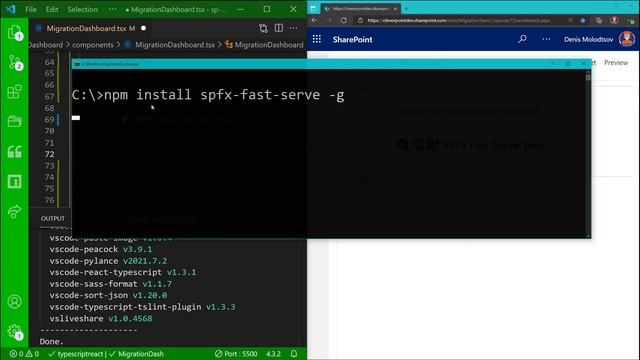Click MigrationDashboard symbol breadcrumb
This screenshot has width=640, height=360.
(269, 44)
